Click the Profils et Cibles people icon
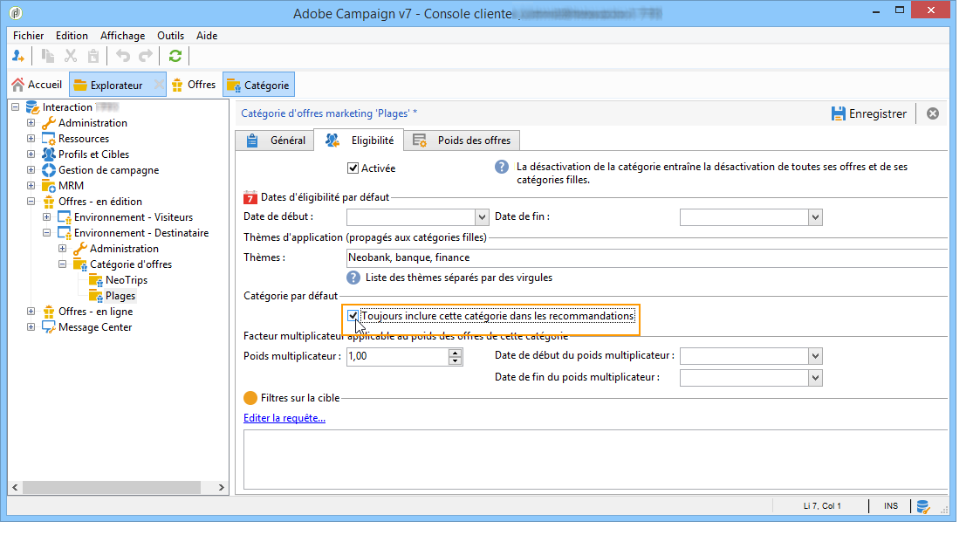This screenshot has width=980, height=542. [49, 154]
